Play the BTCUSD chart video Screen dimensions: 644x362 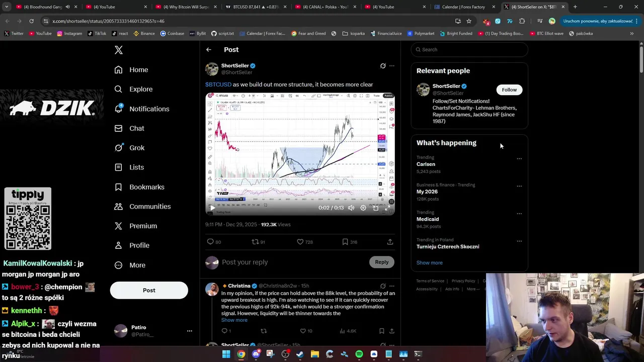[x=212, y=208]
